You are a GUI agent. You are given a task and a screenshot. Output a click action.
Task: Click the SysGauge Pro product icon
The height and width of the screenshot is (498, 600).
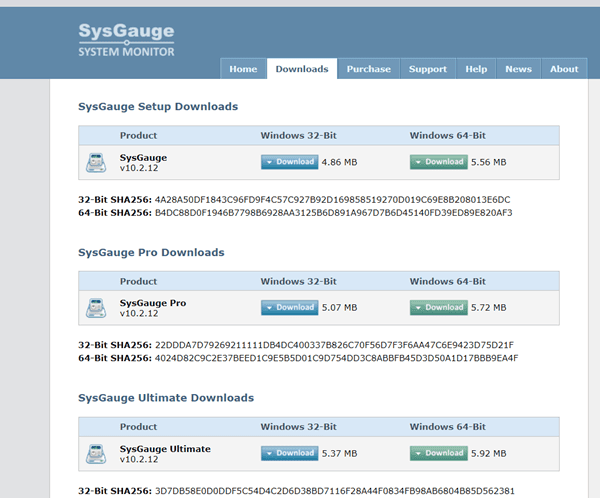click(x=96, y=308)
